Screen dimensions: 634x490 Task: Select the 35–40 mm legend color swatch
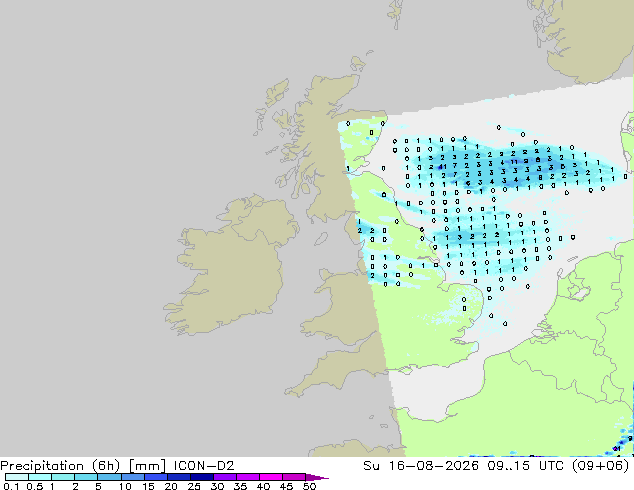coord(247,477)
